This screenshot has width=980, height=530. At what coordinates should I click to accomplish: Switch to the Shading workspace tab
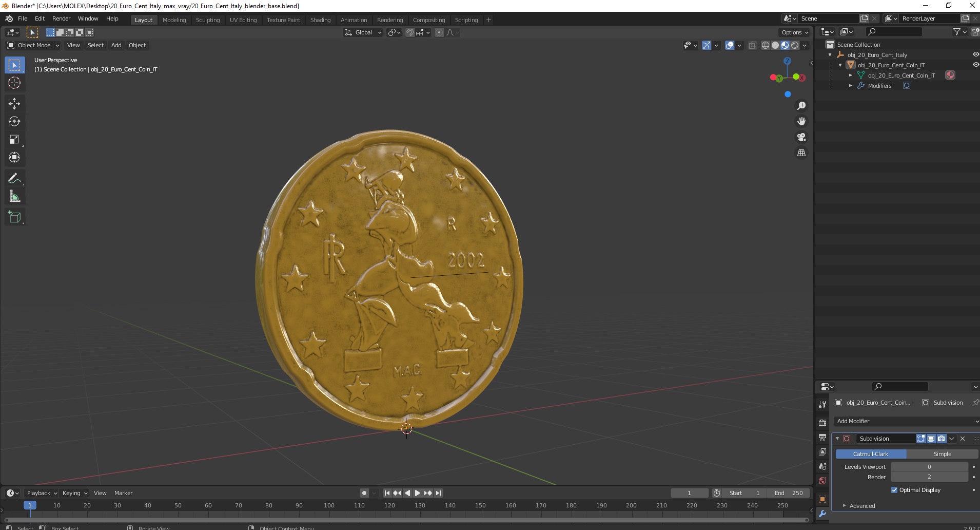point(320,20)
